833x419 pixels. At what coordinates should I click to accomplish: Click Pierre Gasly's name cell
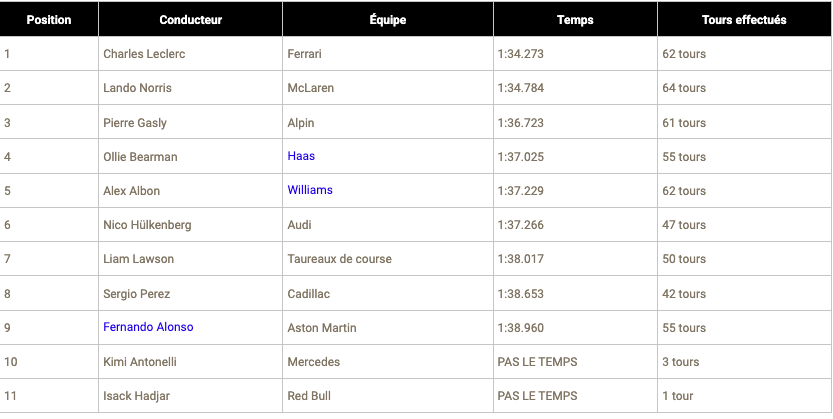pyautogui.click(x=135, y=123)
